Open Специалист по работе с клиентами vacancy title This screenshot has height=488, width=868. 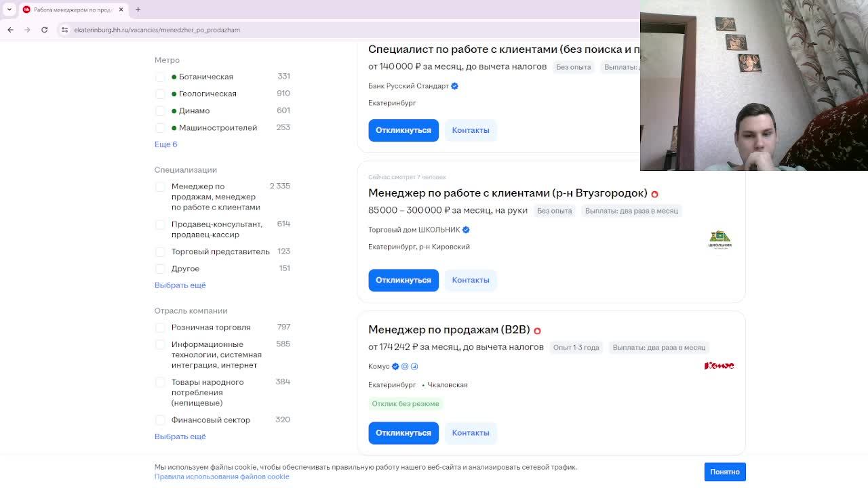tap(504, 49)
